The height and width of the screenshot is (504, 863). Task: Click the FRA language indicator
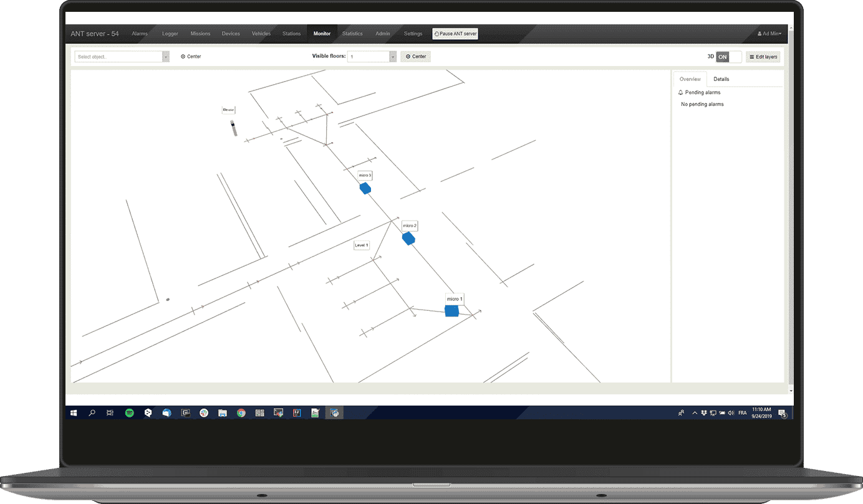pyautogui.click(x=743, y=413)
